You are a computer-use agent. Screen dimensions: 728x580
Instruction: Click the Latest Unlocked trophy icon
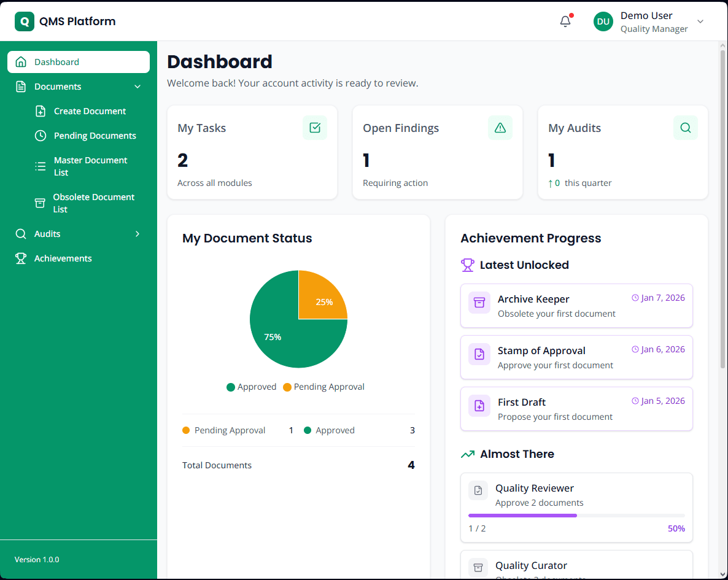(468, 265)
